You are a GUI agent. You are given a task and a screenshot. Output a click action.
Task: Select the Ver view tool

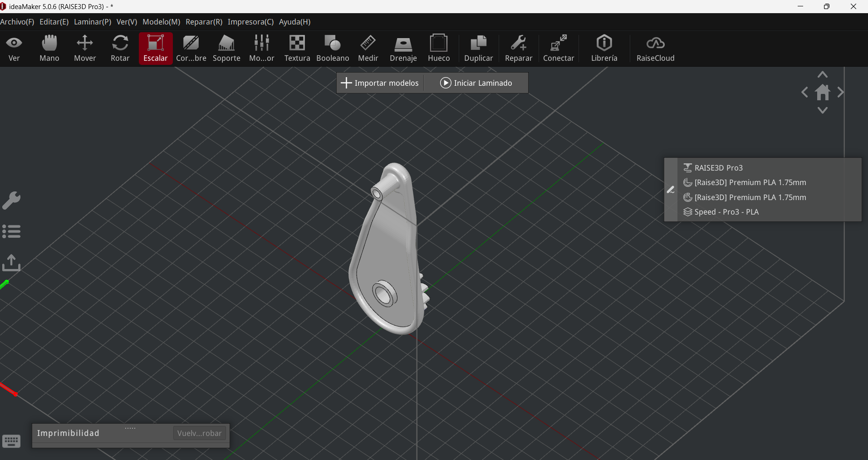(14, 49)
